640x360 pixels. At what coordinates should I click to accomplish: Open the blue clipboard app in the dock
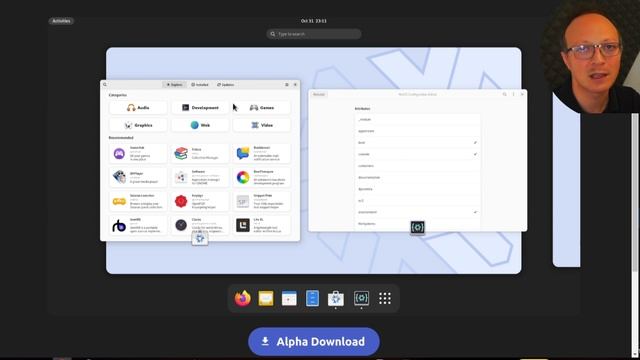(312, 298)
